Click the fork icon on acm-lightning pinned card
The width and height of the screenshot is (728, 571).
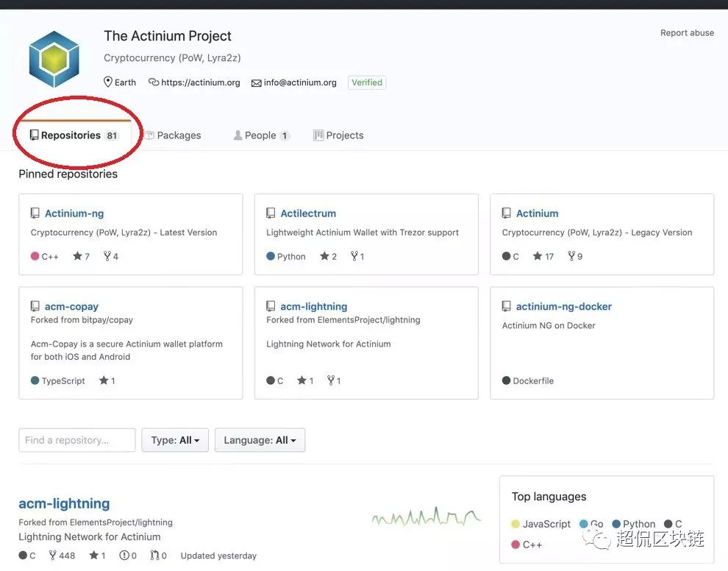332,381
